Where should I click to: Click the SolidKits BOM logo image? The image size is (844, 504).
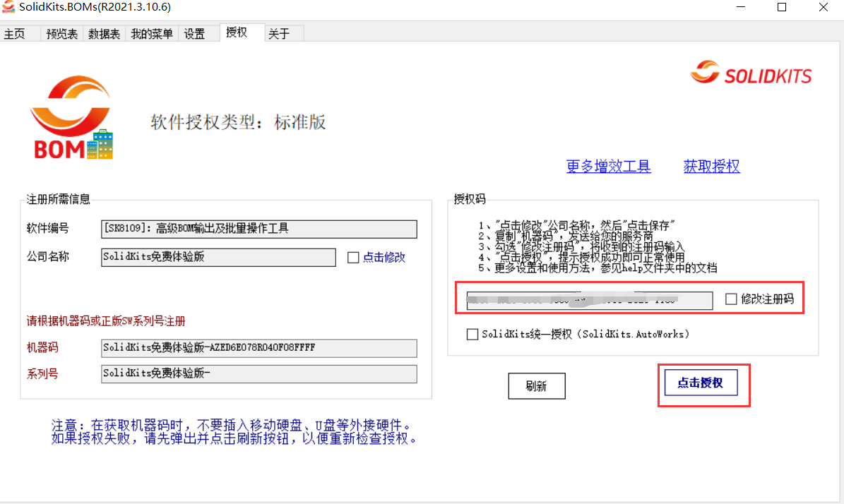tap(71, 118)
